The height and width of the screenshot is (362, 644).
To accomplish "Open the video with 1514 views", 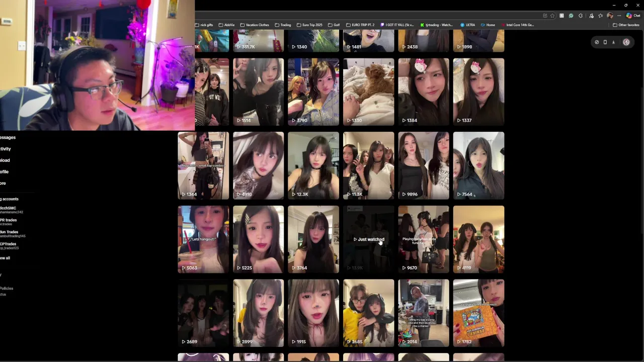I will tap(258, 92).
